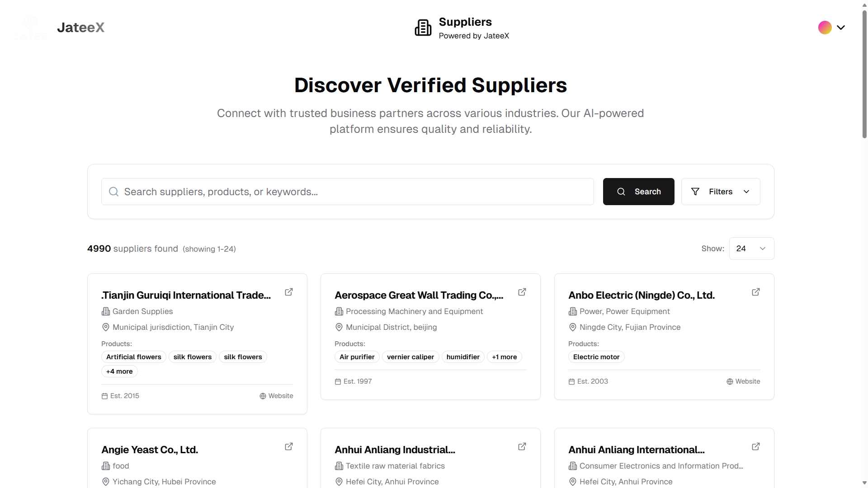This screenshot has height=488, width=868.
Task: Click Aerospace Great Wall Trading Co. title
Action: coord(419,295)
